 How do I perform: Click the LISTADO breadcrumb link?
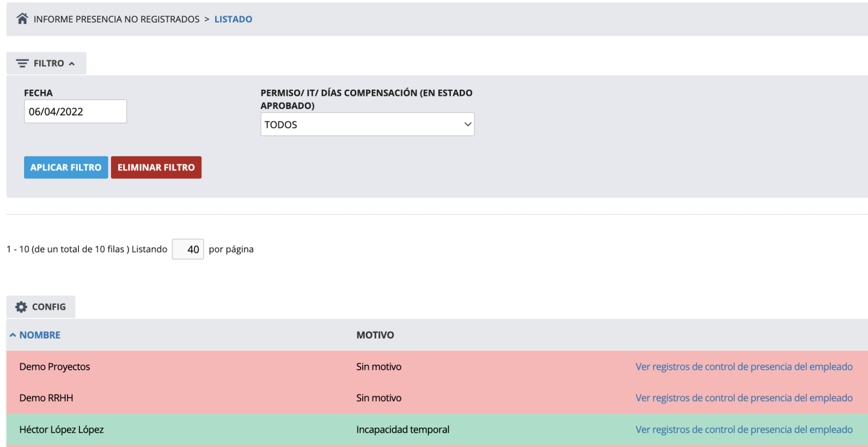(233, 19)
